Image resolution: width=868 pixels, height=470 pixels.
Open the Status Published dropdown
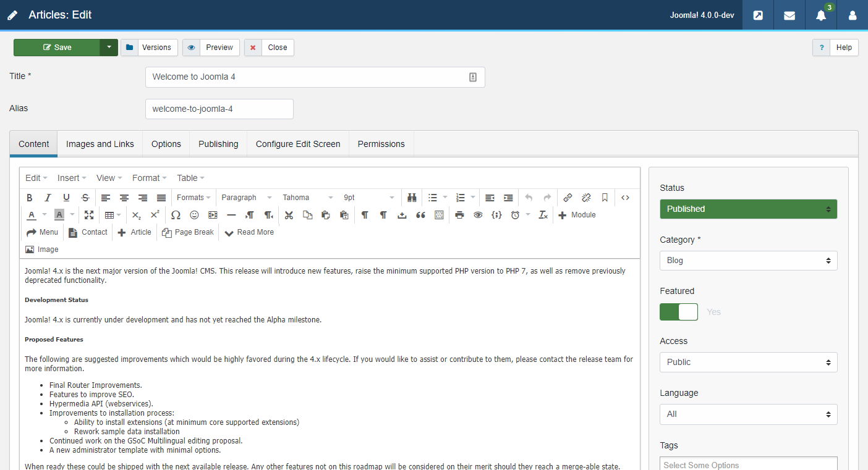tap(749, 209)
